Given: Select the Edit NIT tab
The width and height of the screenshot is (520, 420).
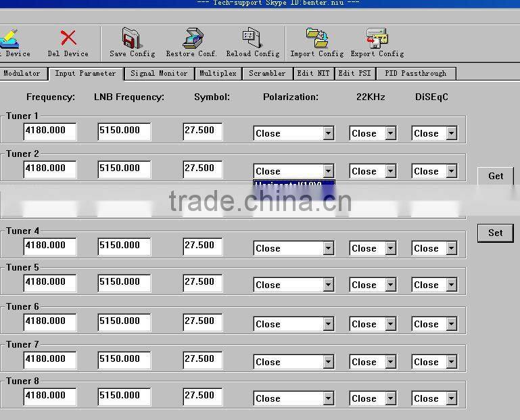Looking at the screenshot, I should click(x=313, y=74).
